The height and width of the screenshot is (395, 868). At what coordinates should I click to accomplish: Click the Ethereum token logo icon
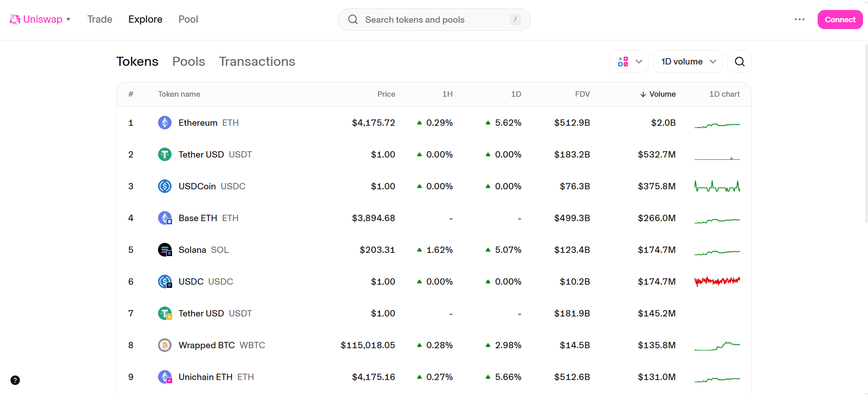pos(165,123)
